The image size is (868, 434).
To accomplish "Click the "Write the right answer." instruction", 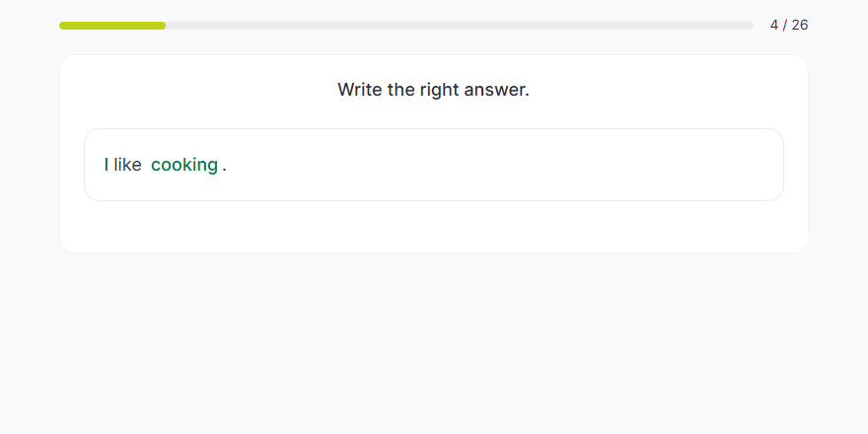I will [434, 90].
